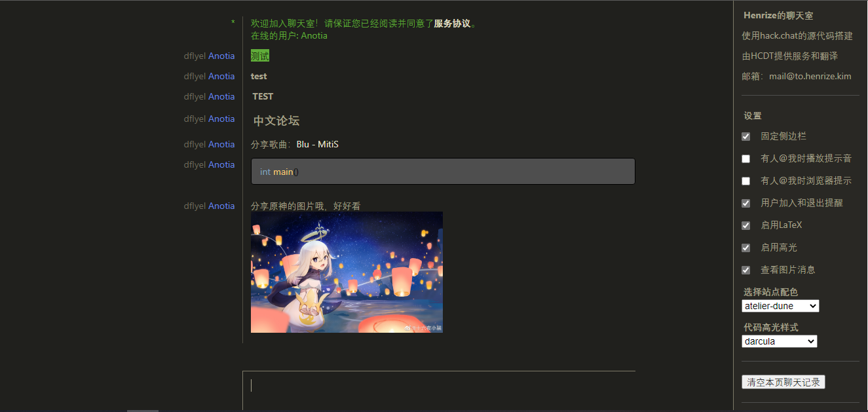The width and height of the screenshot is (868, 412).
Task: Uncheck 用户加入和退出提醒 option
Action: click(x=745, y=203)
